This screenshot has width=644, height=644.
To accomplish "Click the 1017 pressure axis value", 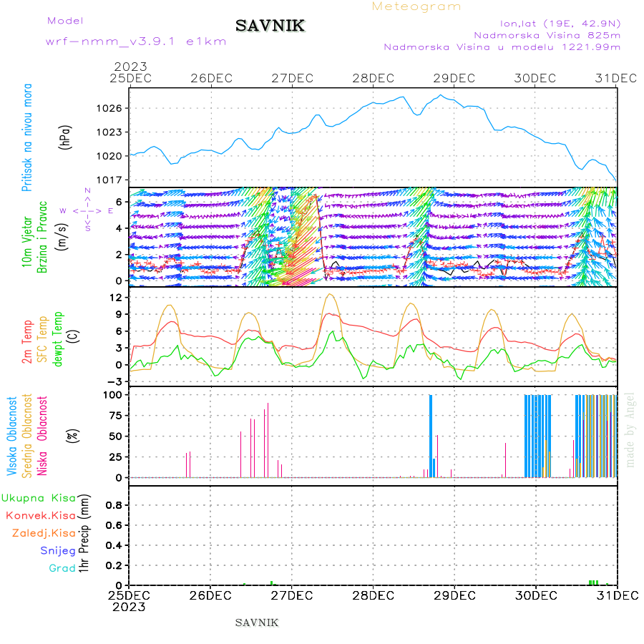I will coord(109,180).
